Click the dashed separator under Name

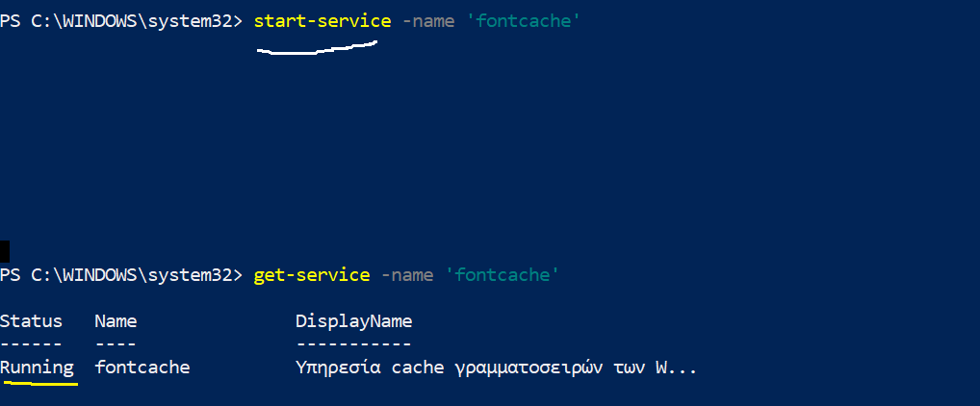click(x=116, y=343)
